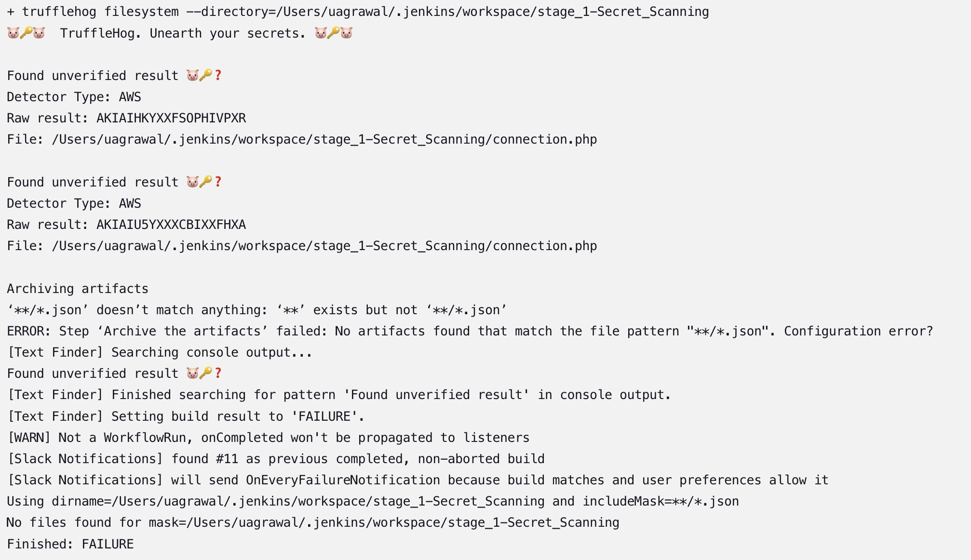Click first 'Detector Type: AWS' line
The image size is (971, 560).
pyautogui.click(x=74, y=97)
